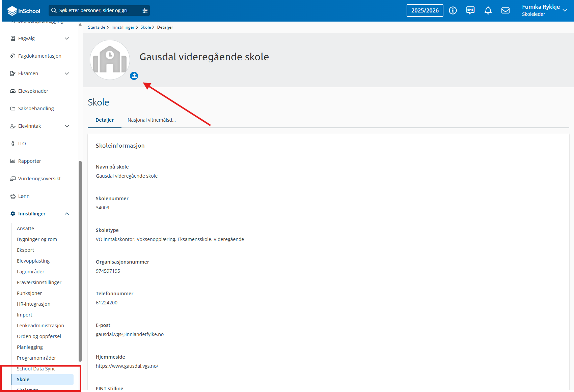Click the Saksbehandling folder icon

(x=13, y=109)
